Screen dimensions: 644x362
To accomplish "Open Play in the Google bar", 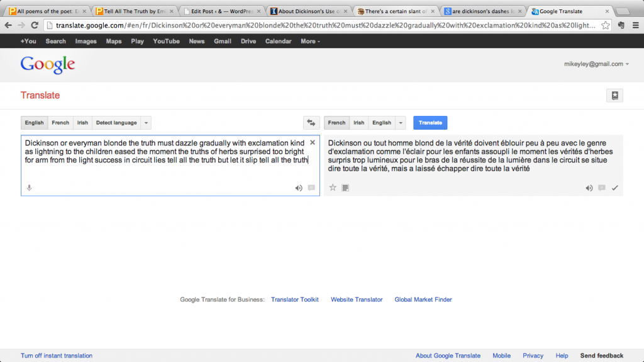I will pyautogui.click(x=137, y=41).
